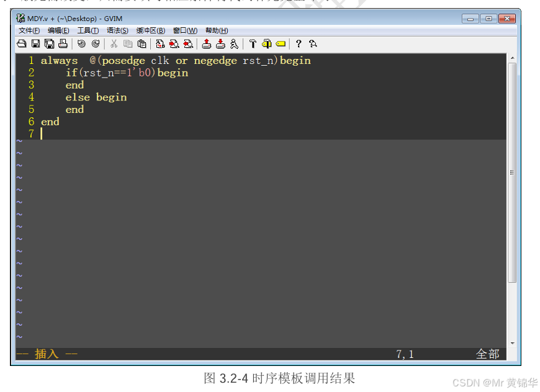
Task: Click 'else begin' on line 4
Action: click(96, 97)
